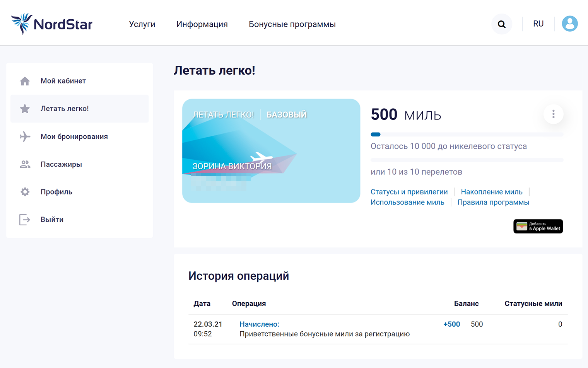Open the three-dot options menu on miles card
The height and width of the screenshot is (368, 588).
[x=553, y=114]
